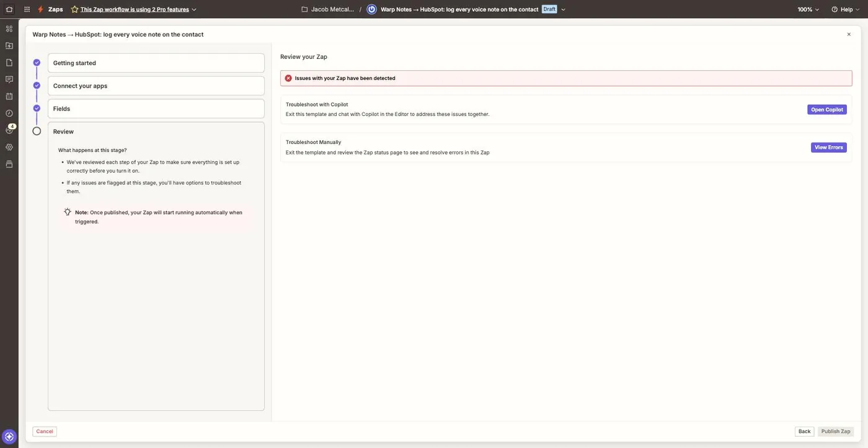The width and height of the screenshot is (868, 448).
Task: Expand the Getting started step
Action: pyautogui.click(x=156, y=63)
